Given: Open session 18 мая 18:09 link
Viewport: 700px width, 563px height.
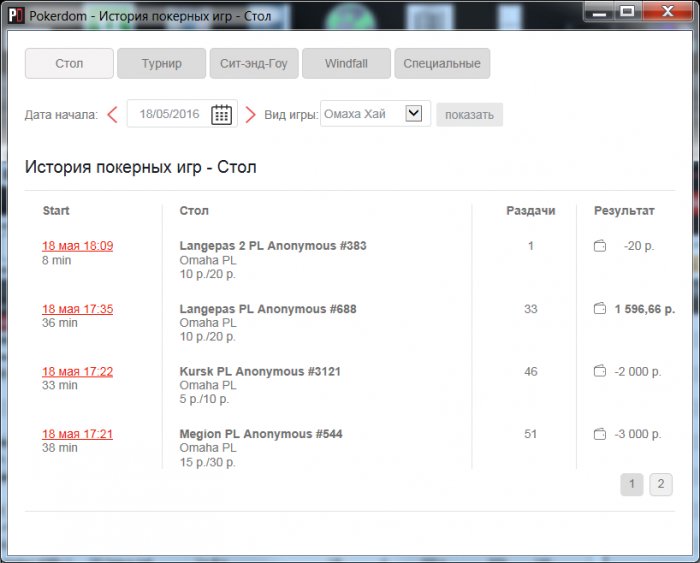Looking at the screenshot, I should (78, 246).
